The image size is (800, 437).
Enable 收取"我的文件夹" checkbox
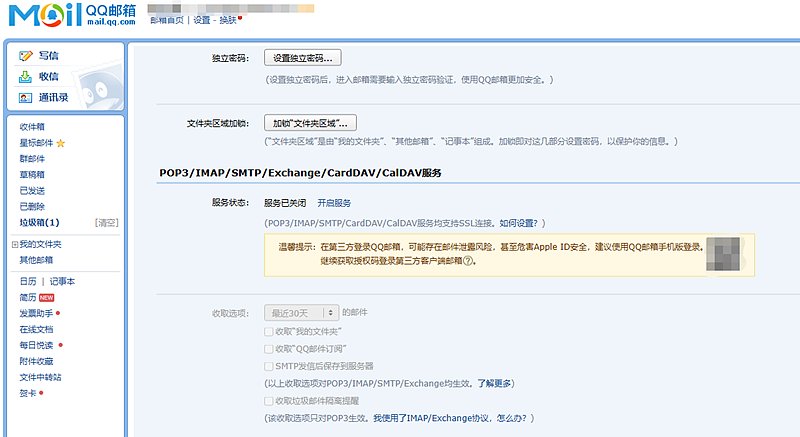click(x=268, y=331)
